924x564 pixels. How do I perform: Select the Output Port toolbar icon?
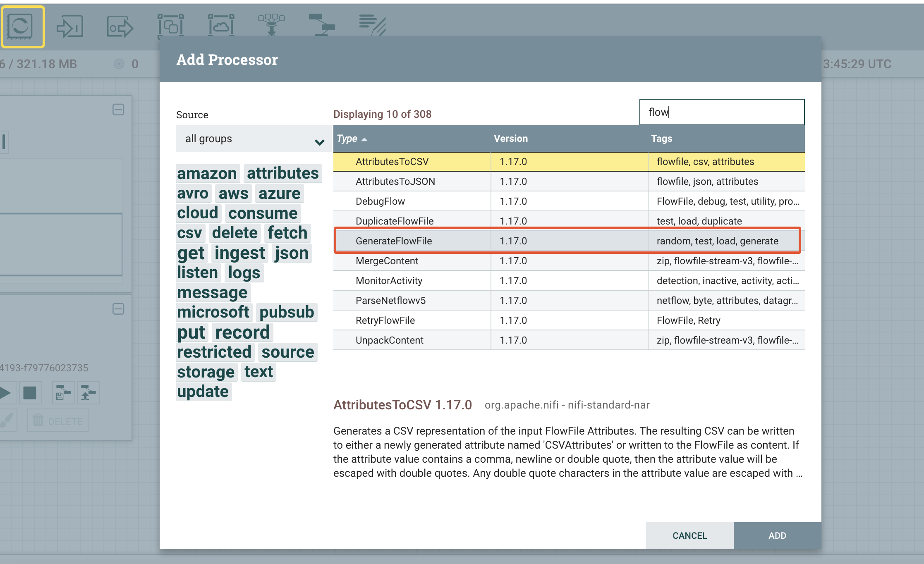click(x=120, y=27)
